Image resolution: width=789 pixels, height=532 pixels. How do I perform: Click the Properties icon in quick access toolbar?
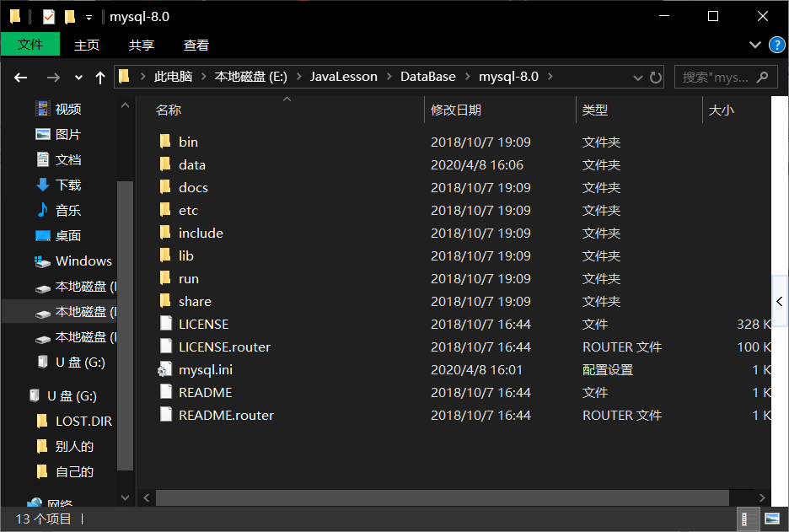[x=49, y=17]
